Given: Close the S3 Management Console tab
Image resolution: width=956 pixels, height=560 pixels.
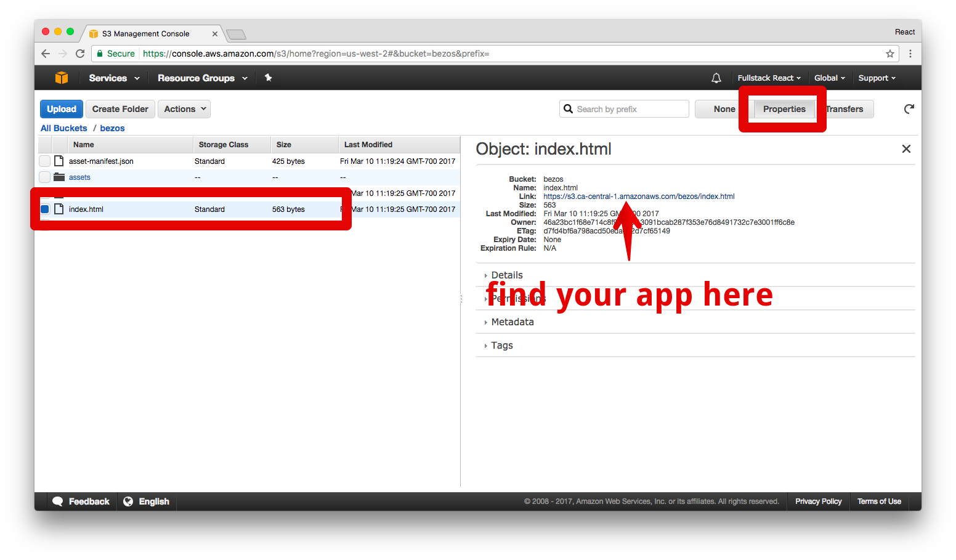Looking at the screenshot, I should 215,34.
